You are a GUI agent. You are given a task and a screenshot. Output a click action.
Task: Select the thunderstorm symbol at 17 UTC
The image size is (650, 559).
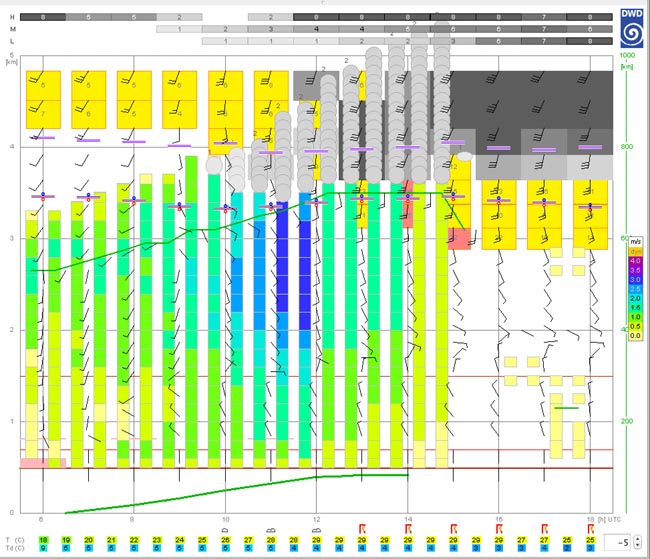545,529
